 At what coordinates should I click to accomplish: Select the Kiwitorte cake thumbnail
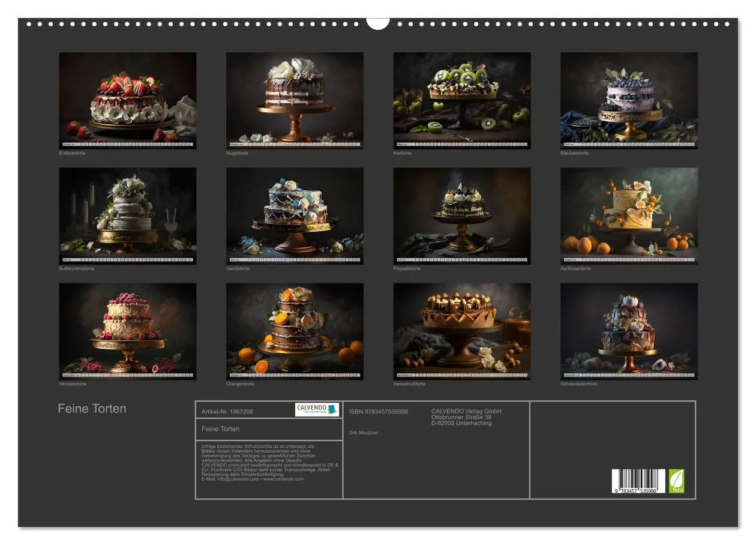coord(462,101)
